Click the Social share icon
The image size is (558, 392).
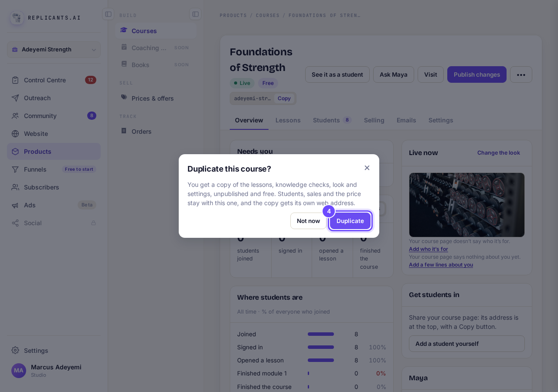click(15, 223)
